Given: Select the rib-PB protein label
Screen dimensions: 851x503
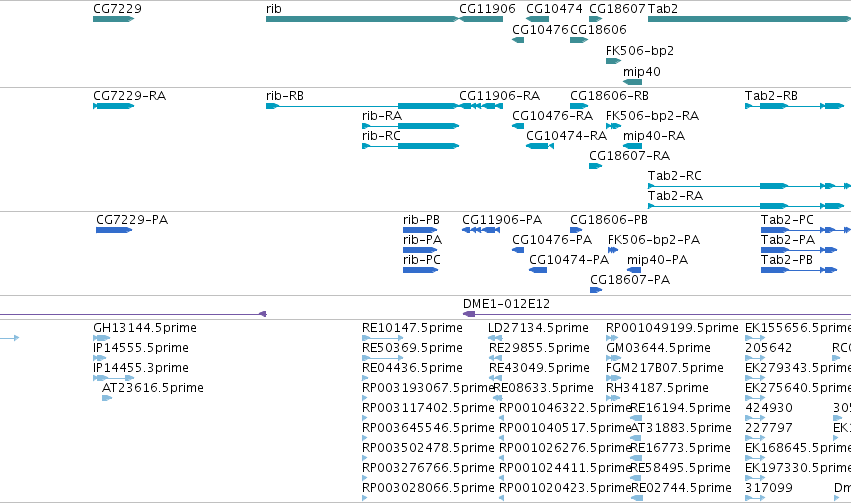Looking at the screenshot, I should coord(421,220).
